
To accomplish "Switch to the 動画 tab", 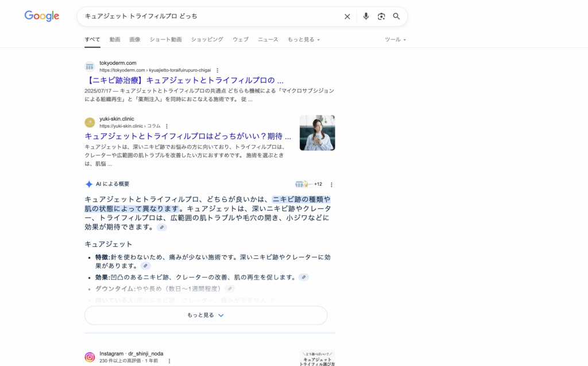I will 115,40.
